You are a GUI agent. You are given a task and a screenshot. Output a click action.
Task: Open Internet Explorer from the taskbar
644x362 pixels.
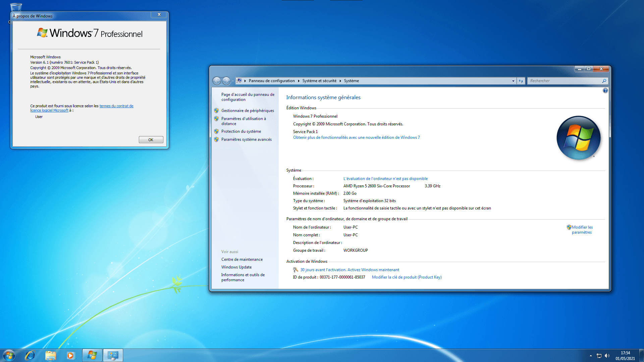tap(30, 355)
